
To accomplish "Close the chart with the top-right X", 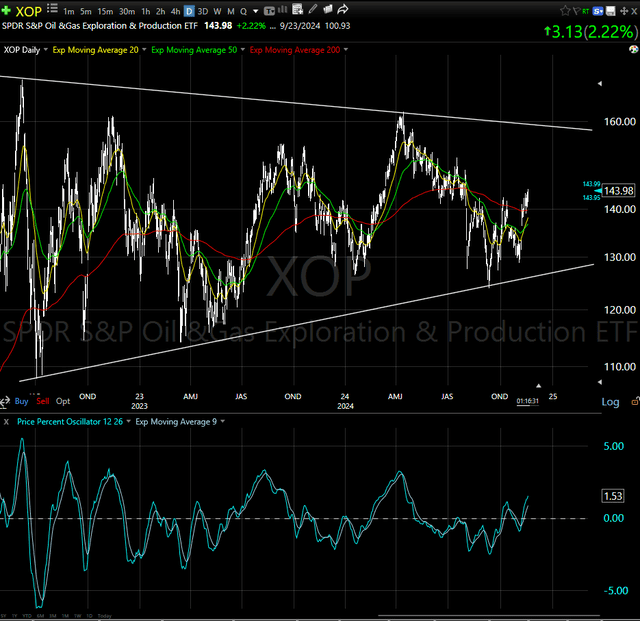I will pos(634,11).
